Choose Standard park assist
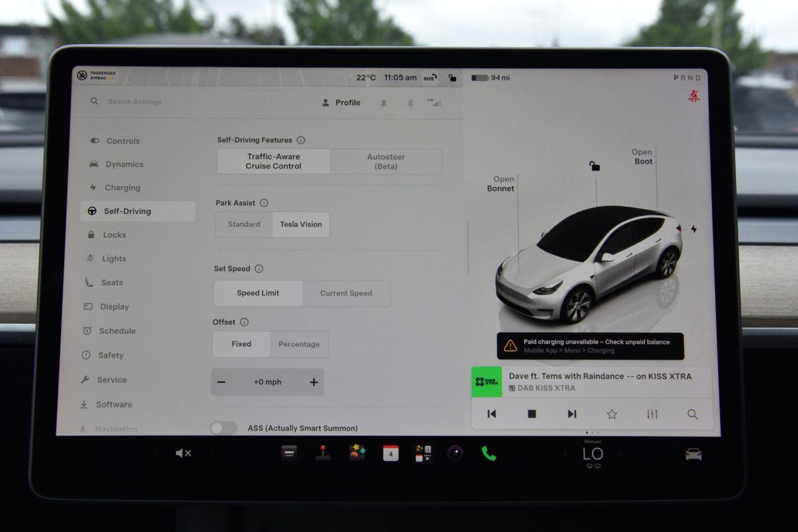Screen dimensions: 798x532 pos(244,224)
